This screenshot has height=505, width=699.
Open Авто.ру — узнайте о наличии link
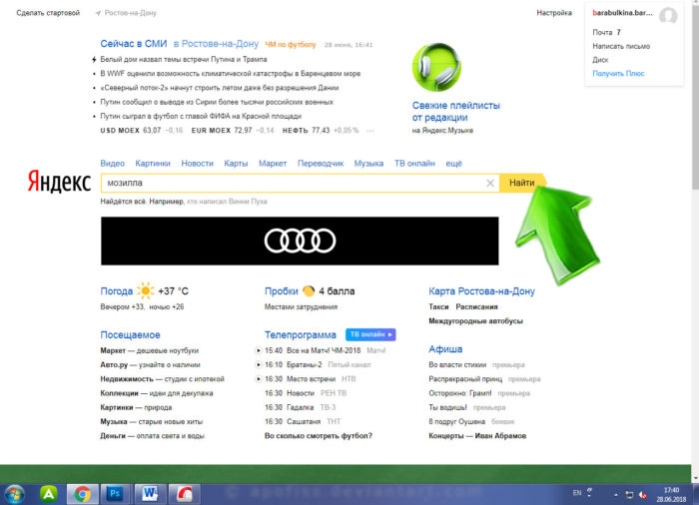coord(150,365)
